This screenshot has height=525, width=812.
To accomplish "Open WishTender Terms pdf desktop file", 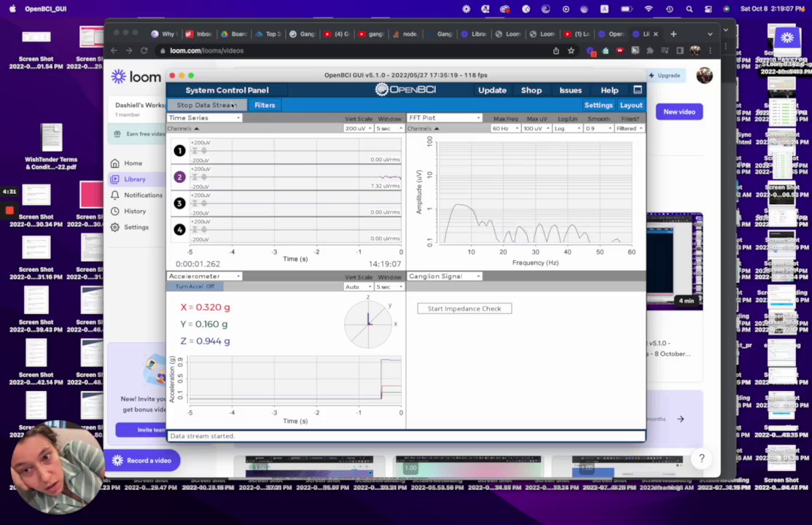I will click(x=51, y=147).
